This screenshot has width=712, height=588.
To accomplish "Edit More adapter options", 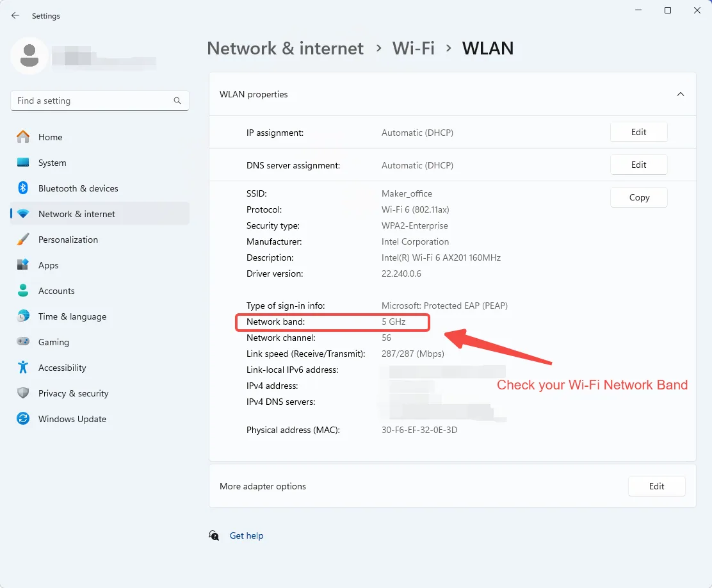I will coord(656,486).
